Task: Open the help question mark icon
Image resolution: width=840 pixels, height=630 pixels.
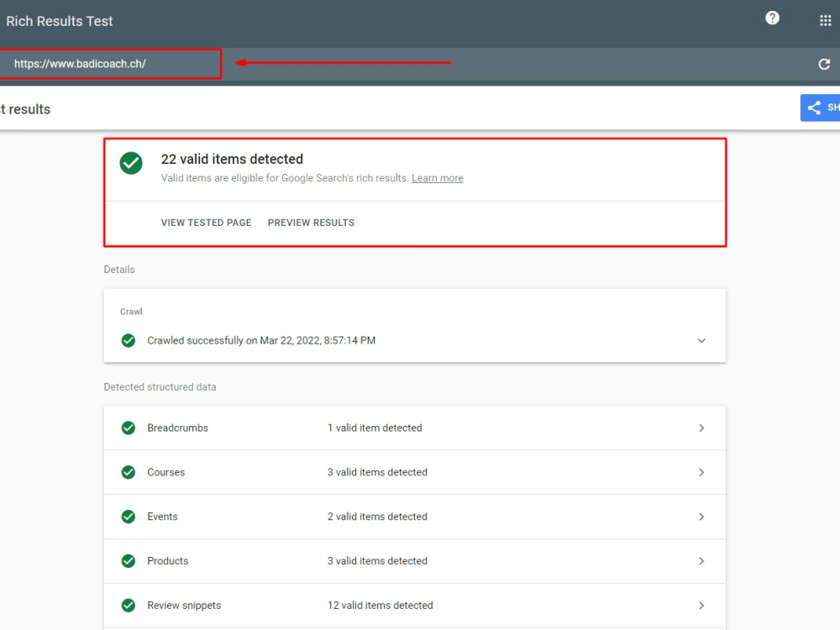Action: click(x=772, y=18)
